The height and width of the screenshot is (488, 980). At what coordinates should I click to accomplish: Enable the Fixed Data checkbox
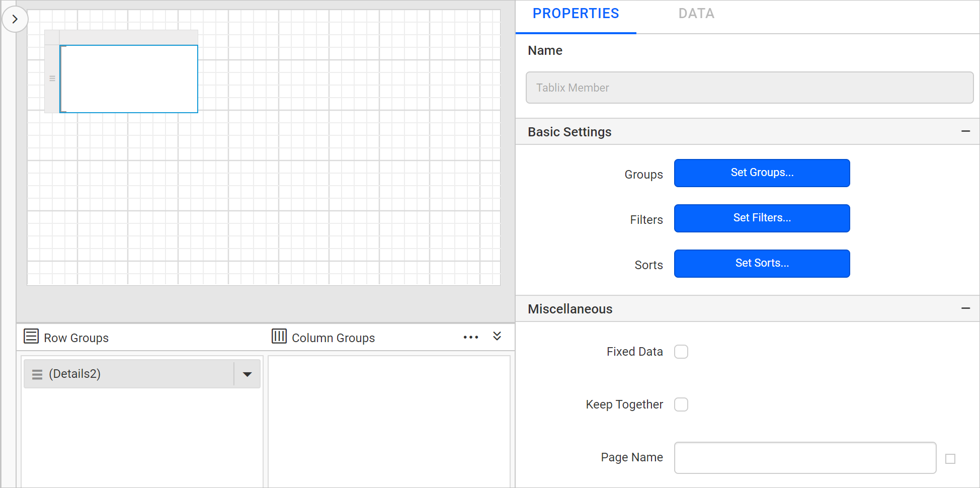(681, 352)
